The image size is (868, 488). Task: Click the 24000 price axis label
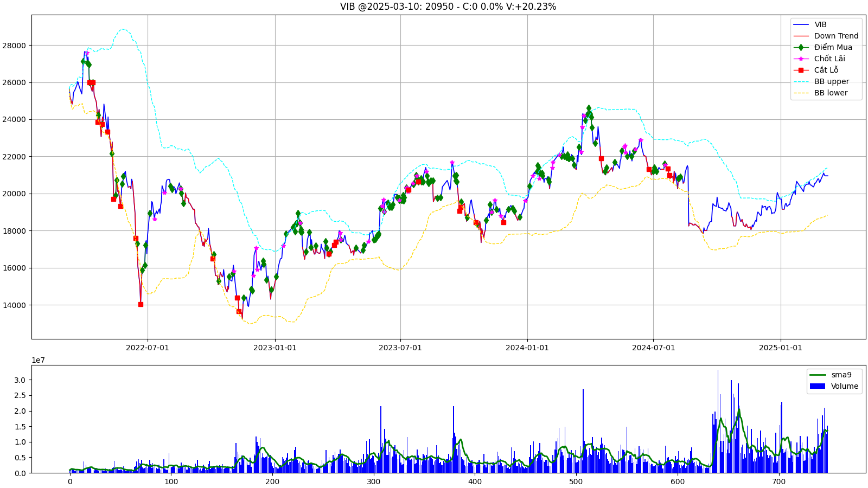coord(14,119)
